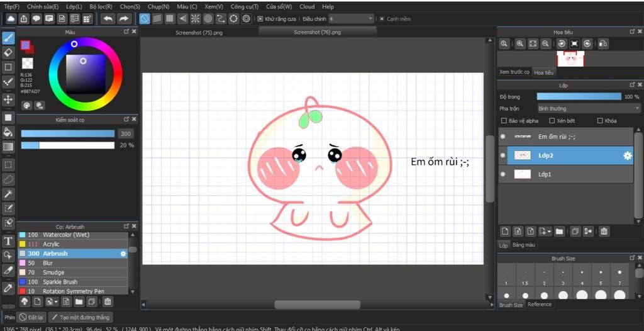Enable the Bảo vệ alpha checkbox
The width and height of the screenshot is (644, 331).
coord(503,121)
